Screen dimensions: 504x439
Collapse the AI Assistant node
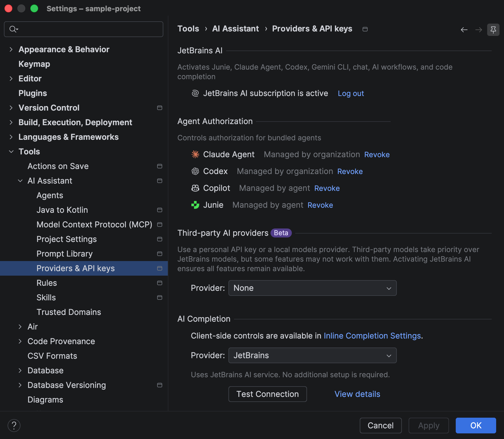coord(20,181)
